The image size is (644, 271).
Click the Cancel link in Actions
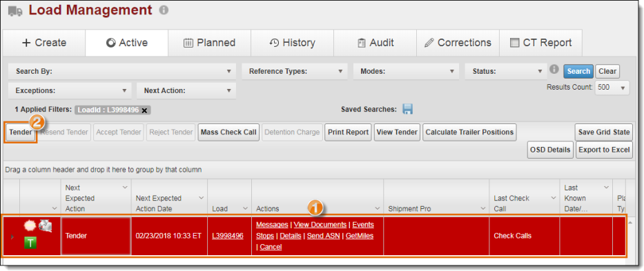pos(271,247)
